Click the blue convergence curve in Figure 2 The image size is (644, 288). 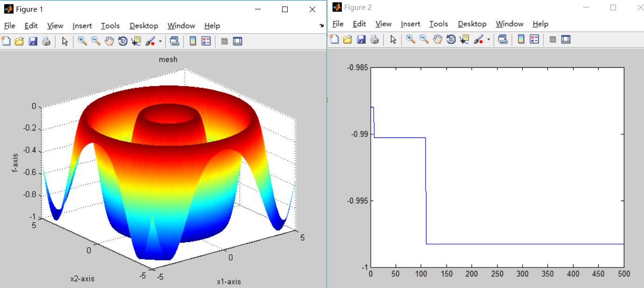514,244
